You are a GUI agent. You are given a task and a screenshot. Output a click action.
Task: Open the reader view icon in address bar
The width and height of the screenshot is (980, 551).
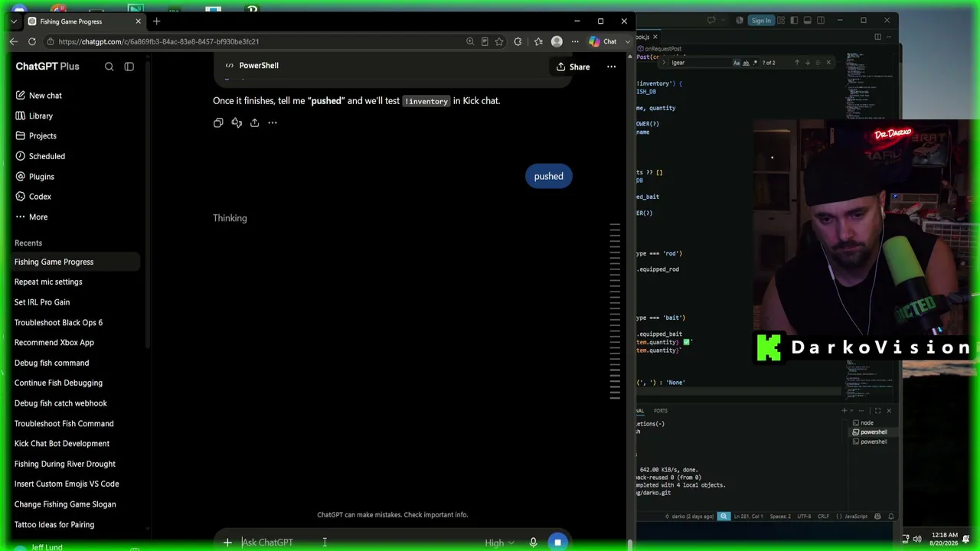click(485, 41)
